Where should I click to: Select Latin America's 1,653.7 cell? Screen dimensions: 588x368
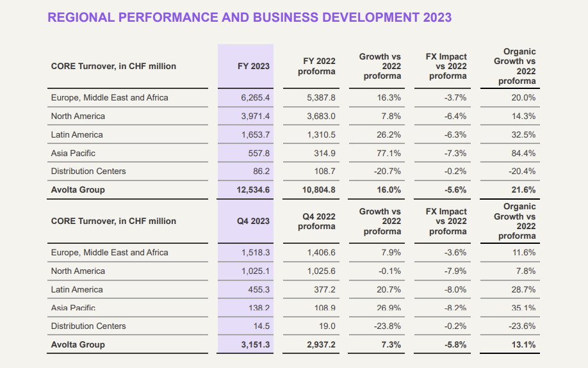click(x=256, y=135)
